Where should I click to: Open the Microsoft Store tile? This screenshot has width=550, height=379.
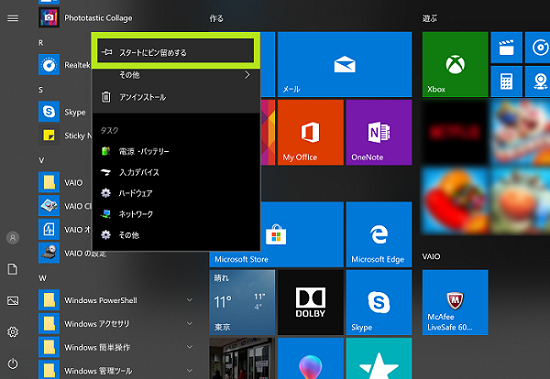[276, 234]
